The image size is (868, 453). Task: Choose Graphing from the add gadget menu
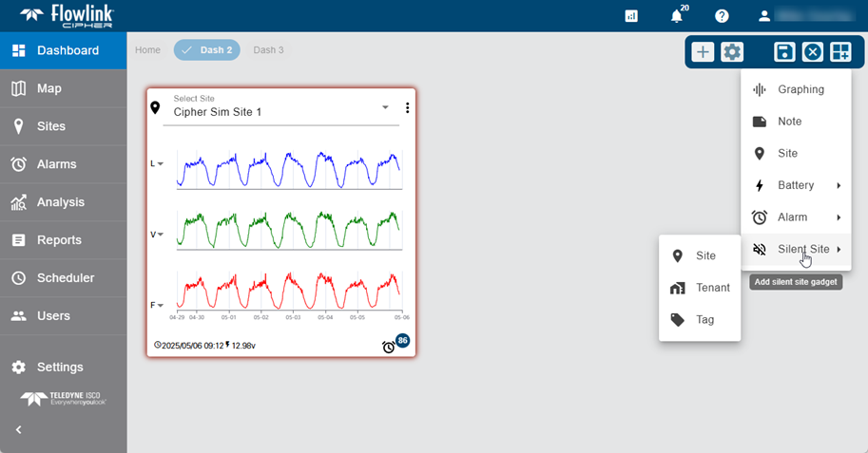pyautogui.click(x=800, y=89)
